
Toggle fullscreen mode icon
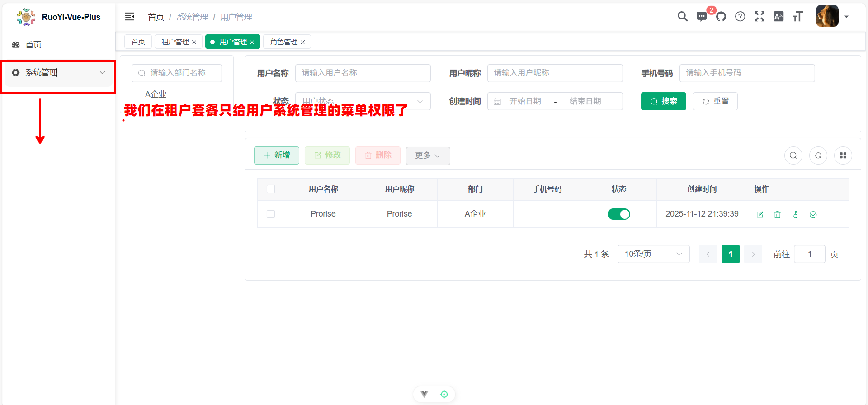[759, 17]
